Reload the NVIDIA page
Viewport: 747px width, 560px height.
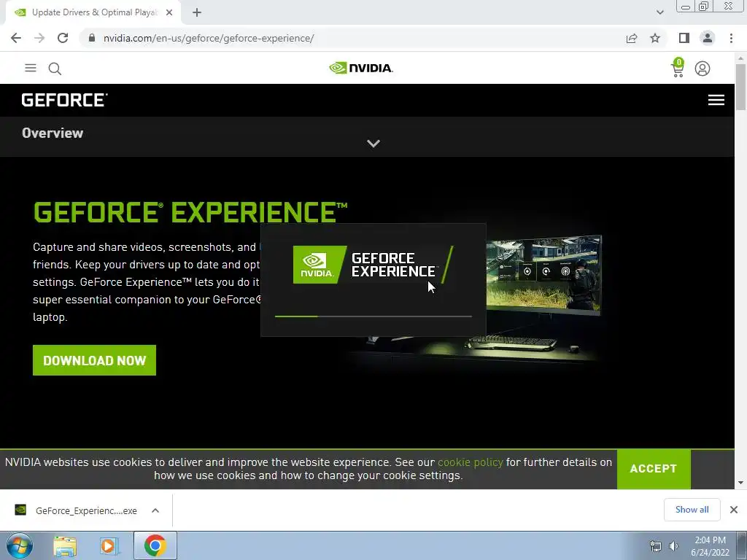tap(63, 38)
